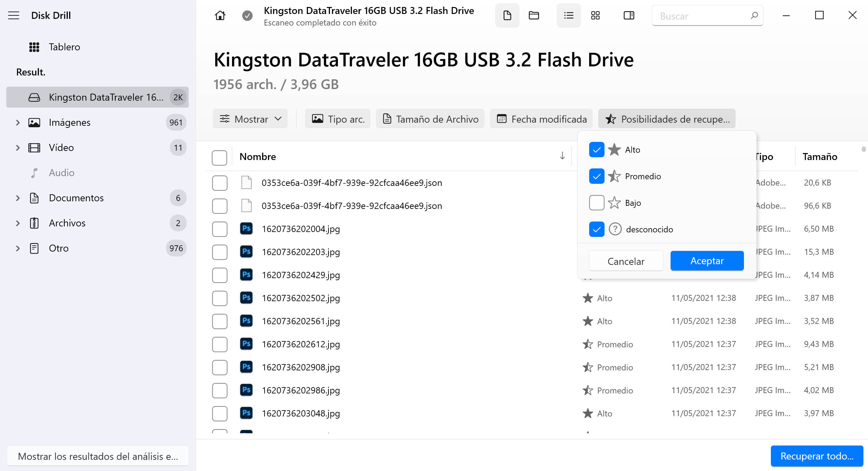Click the vertical scrollbar of file list
This screenshot has height=471, width=868.
click(863, 149)
